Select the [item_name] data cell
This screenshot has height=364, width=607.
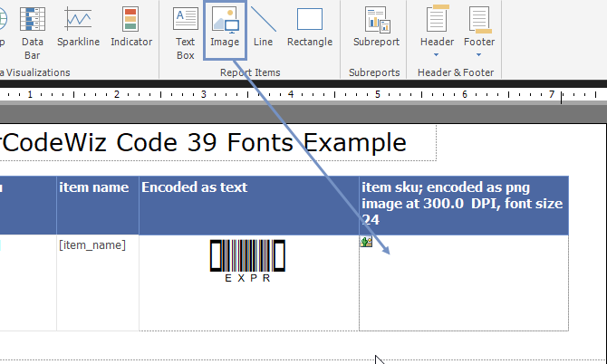pyautogui.click(x=98, y=283)
